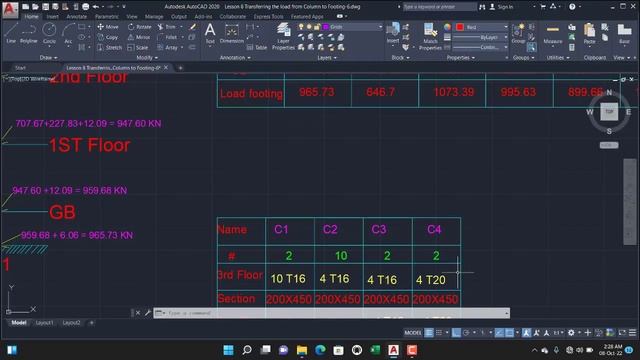Image resolution: width=640 pixels, height=360 pixels.
Task: Open the View ribbon tab
Action: pos(131,17)
